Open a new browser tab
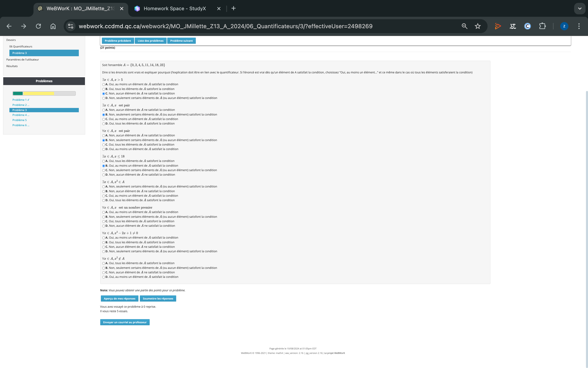Image resolution: width=588 pixels, height=368 pixels. coord(234,8)
